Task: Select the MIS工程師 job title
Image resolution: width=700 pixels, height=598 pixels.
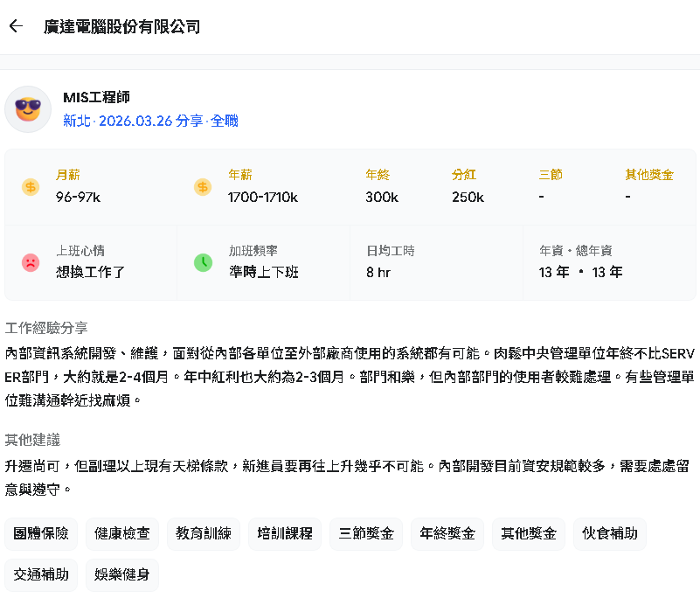Action: coord(96,97)
